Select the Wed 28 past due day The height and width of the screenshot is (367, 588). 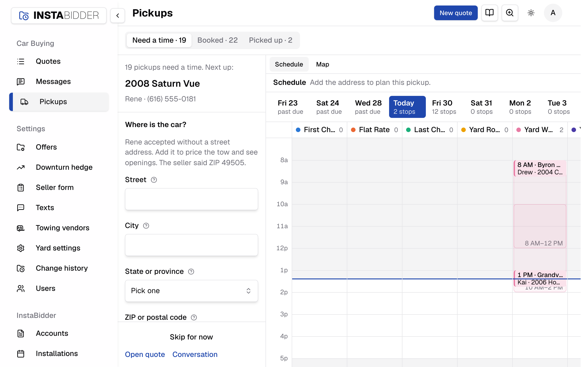368,107
